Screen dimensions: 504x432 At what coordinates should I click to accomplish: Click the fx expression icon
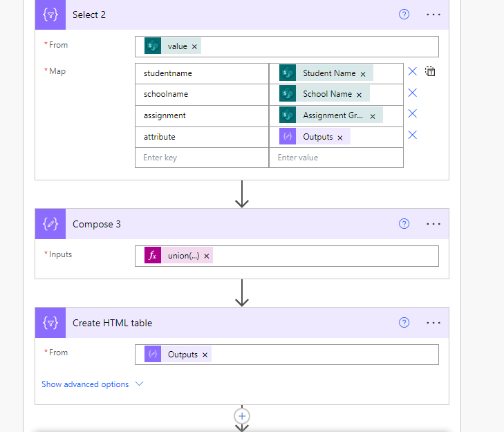153,255
